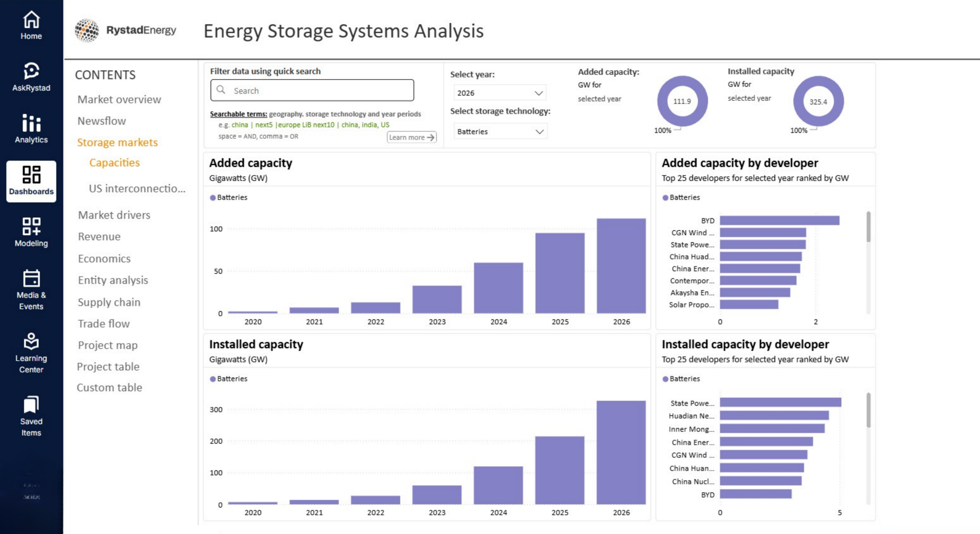
Task: Click the Huadian Ne... bar in Installed by developer
Action: [x=774, y=415]
